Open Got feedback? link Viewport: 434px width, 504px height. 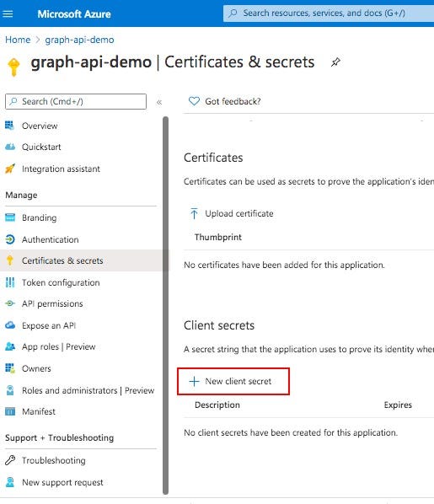pos(233,102)
